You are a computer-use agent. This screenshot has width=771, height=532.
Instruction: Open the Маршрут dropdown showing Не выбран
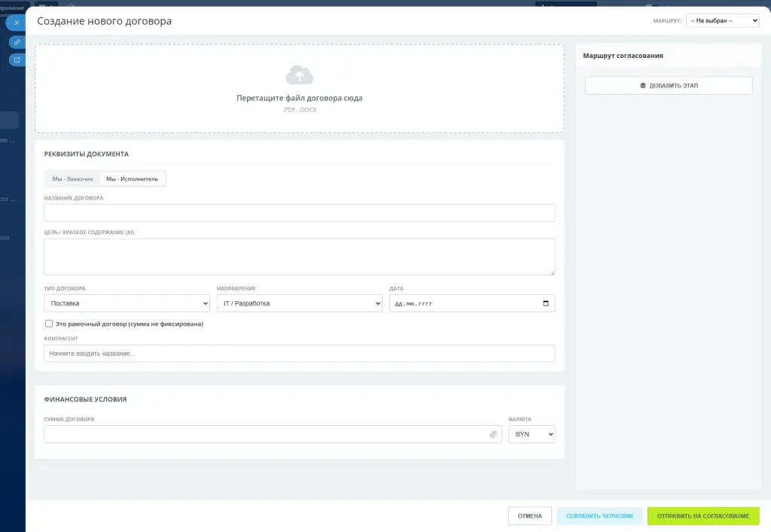click(x=722, y=21)
